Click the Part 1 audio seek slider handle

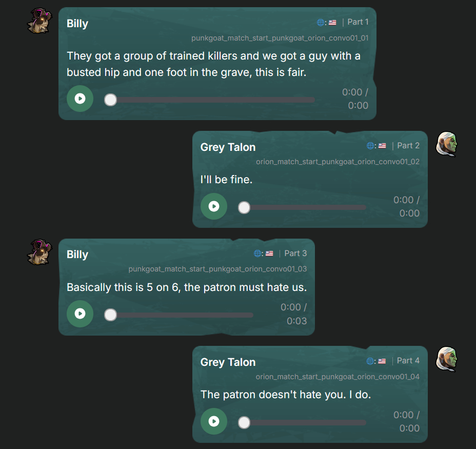[111, 100]
